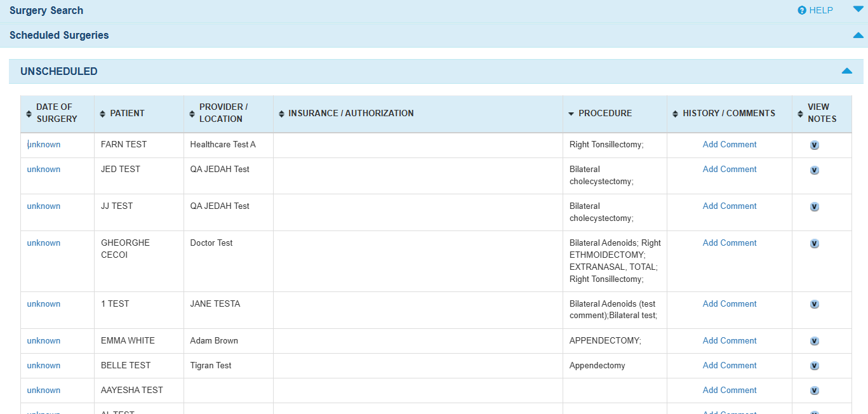Click view notes icon for JED TEST

pyautogui.click(x=815, y=170)
